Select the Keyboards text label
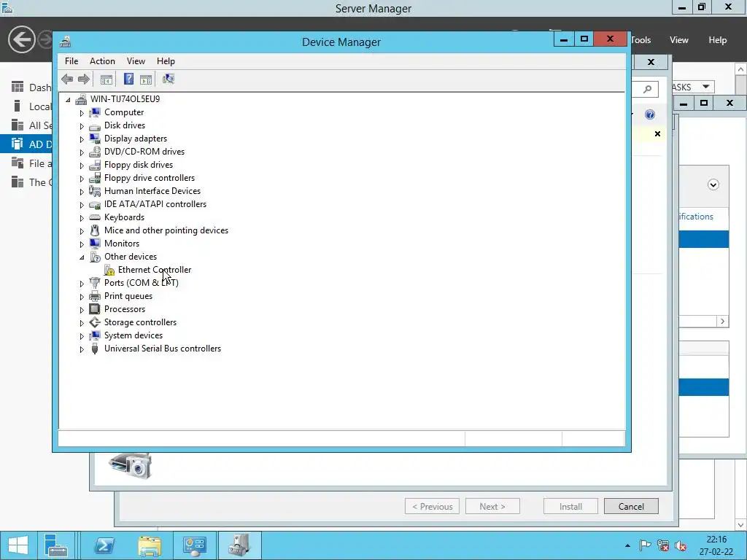The width and height of the screenshot is (747, 560). [x=124, y=217]
